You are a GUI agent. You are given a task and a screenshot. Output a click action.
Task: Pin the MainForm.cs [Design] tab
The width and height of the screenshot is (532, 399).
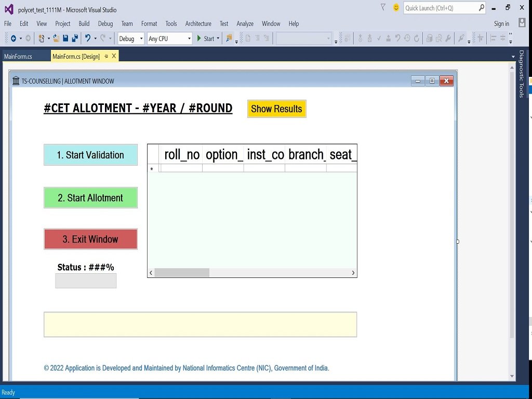(106, 56)
